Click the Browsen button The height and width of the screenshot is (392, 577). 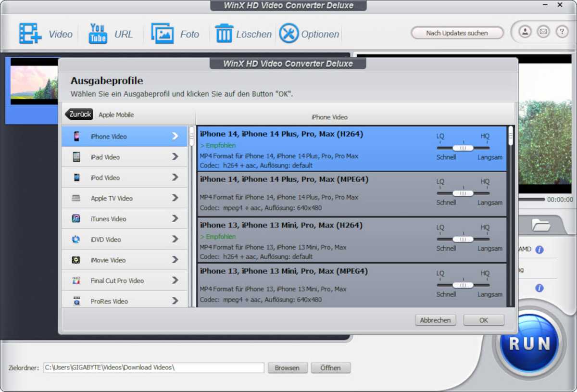click(287, 368)
